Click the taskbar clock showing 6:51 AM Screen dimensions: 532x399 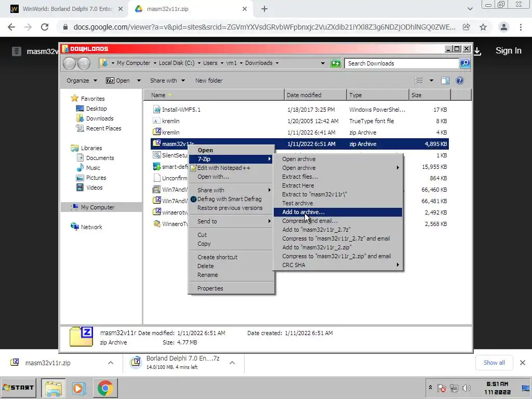pyautogui.click(x=497, y=388)
